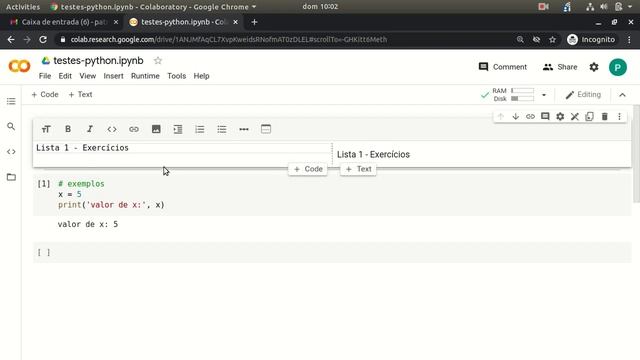This screenshot has width=640, height=360.
Task: Open the Comment panel
Action: (x=503, y=67)
